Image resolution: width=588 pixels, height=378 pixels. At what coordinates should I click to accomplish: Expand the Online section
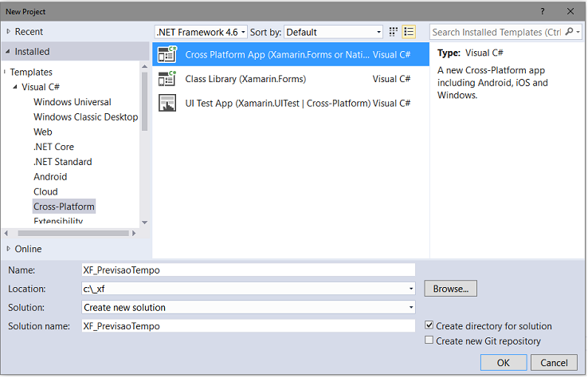pyautogui.click(x=8, y=249)
